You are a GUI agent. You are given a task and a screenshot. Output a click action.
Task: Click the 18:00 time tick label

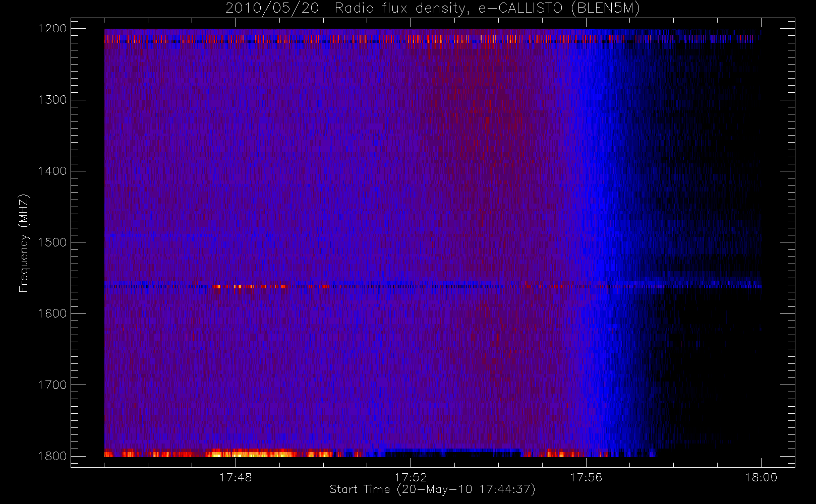click(761, 477)
